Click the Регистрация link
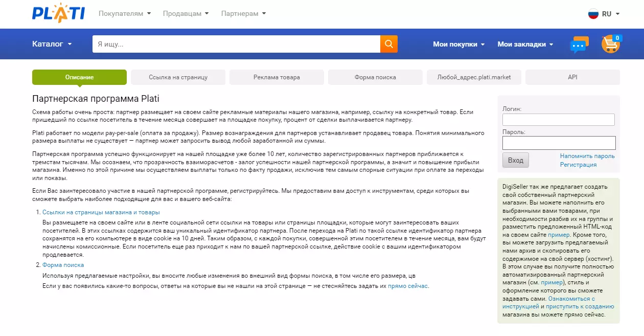The height and width of the screenshot is (336, 644). click(x=578, y=165)
